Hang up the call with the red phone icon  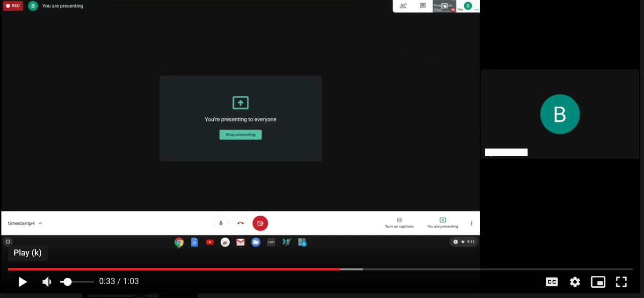coord(240,223)
